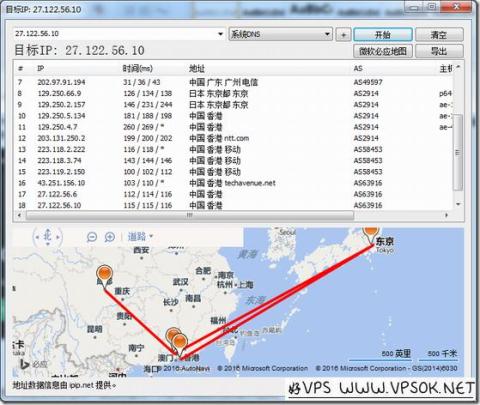Select row with IP 223.118.2.222
The height and width of the screenshot is (405, 480).
click(233, 149)
